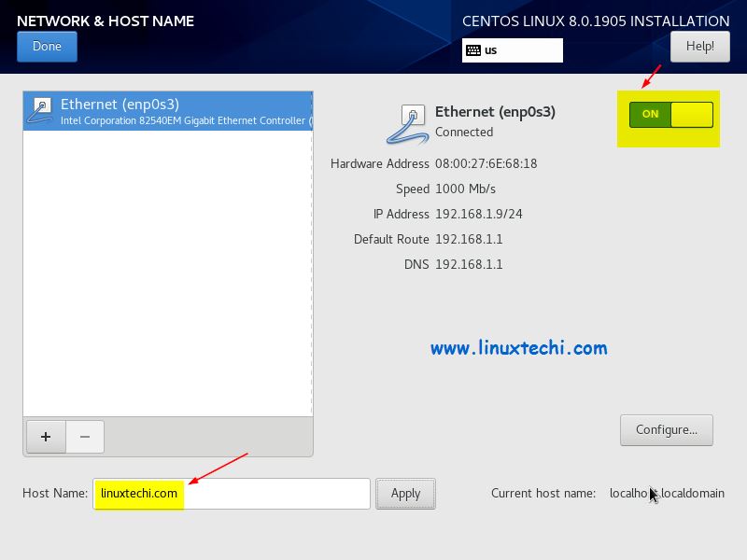Click the Connected status text
This screenshot has width=747, height=560.
pyautogui.click(x=465, y=132)
